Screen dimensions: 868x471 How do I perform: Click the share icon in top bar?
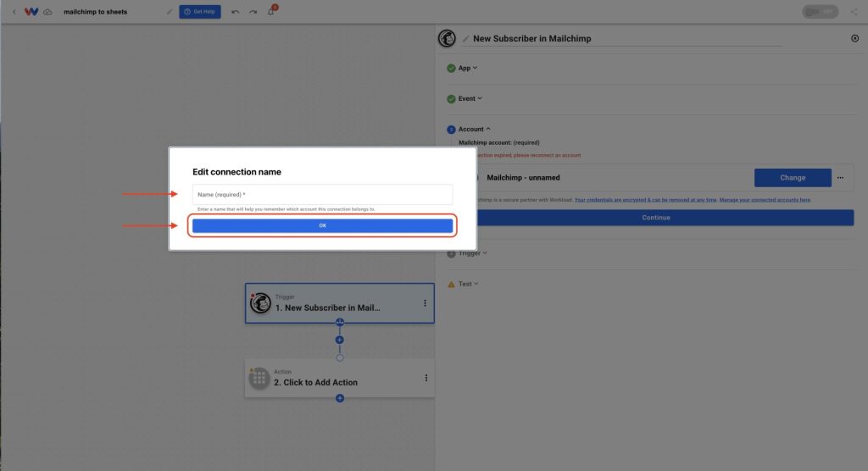pos(854,12)
